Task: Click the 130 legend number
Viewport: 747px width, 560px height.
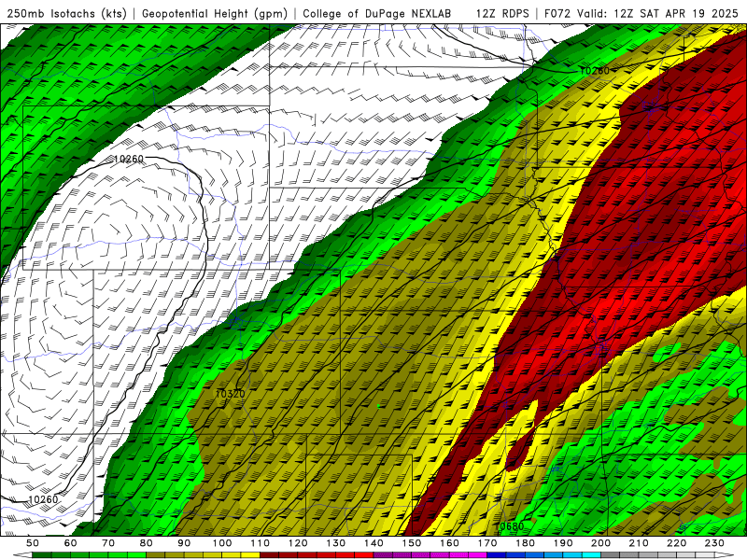Action: (336, 543)
